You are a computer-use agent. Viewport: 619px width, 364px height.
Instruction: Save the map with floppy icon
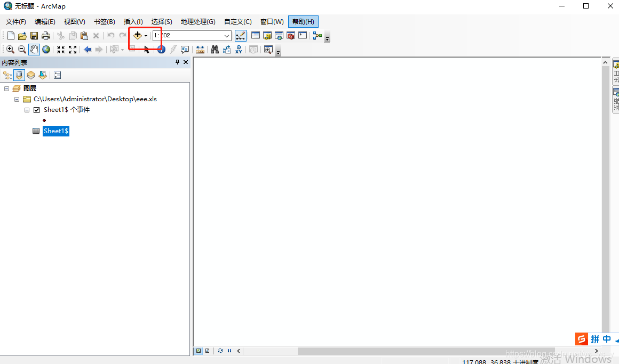[x=34, y=36]
